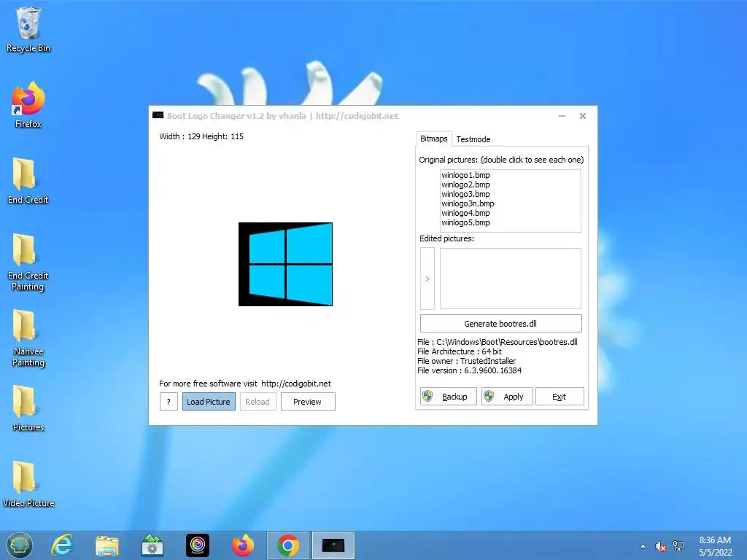
Task: Click inside the Edited pictures list box
Action: click(x=510, y=279)
